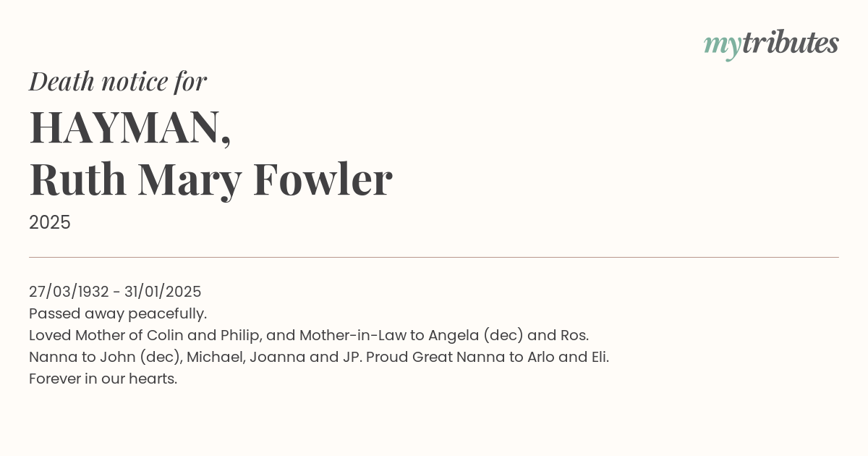The height and width of the screenshot is (456, 868).
Task: Click the death date 31/01/2025
Action: tap(163, 292)
